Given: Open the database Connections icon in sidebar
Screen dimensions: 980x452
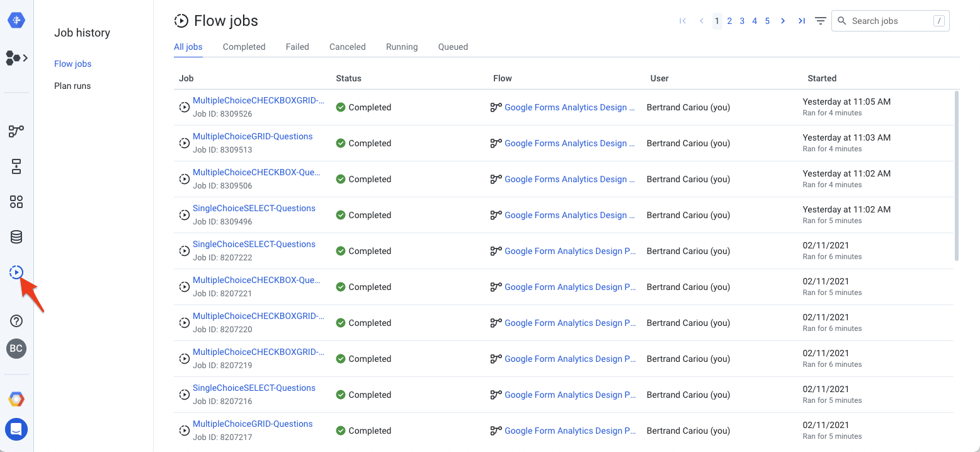Looking at the screenshot, I should tap(16, 237).
